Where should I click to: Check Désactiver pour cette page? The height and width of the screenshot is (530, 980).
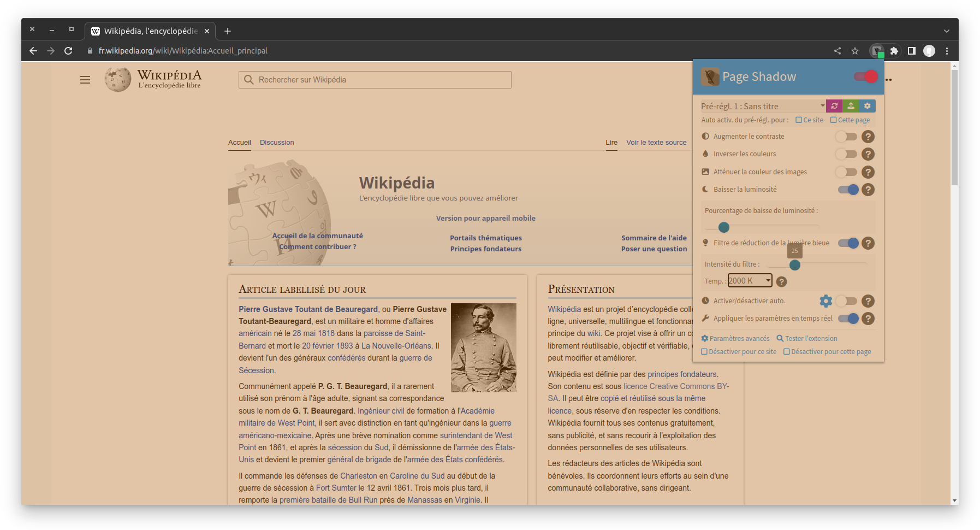tap(787, 352)
